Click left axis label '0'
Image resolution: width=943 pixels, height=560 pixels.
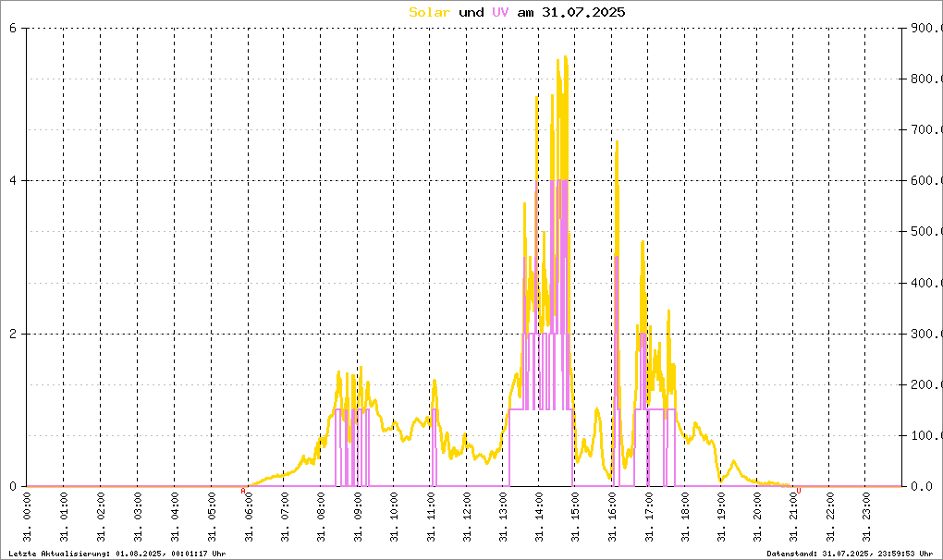point(13,487)
